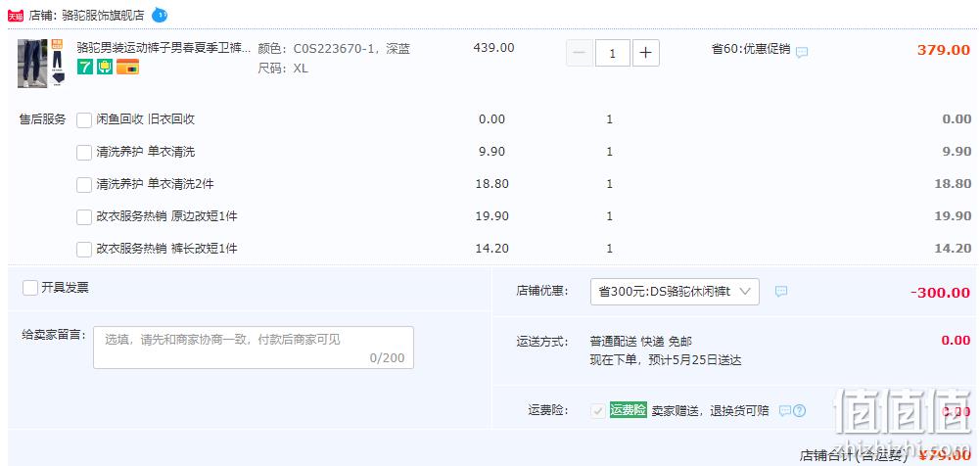Click the 预计5月25日送达 delivery estimate
980x466 pixels.
[695, 360]
